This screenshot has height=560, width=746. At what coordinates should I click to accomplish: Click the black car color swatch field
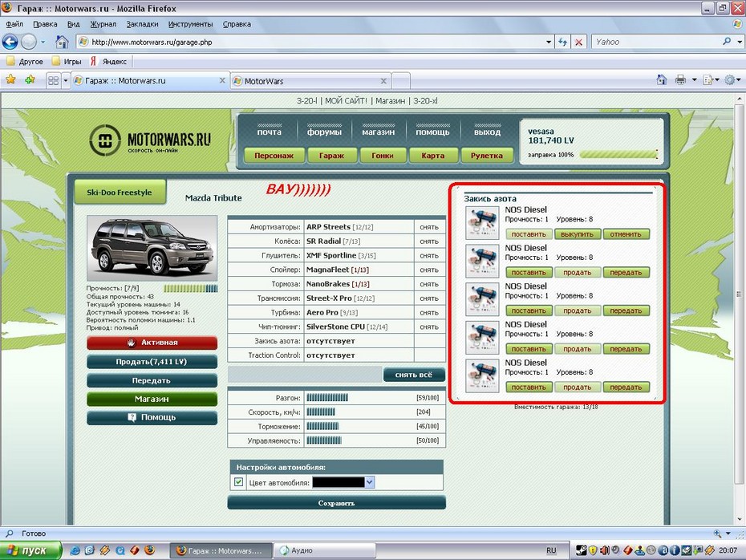(339, 482)
